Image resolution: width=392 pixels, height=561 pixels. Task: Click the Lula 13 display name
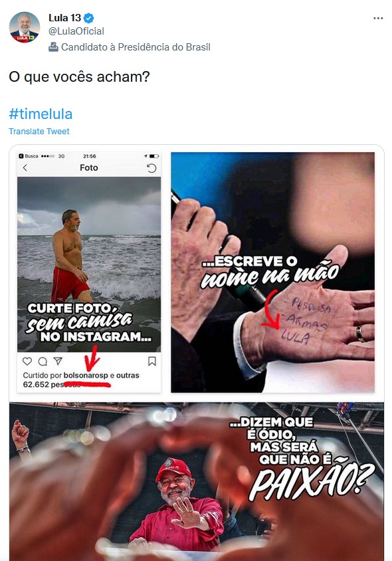tap(64, 17)
